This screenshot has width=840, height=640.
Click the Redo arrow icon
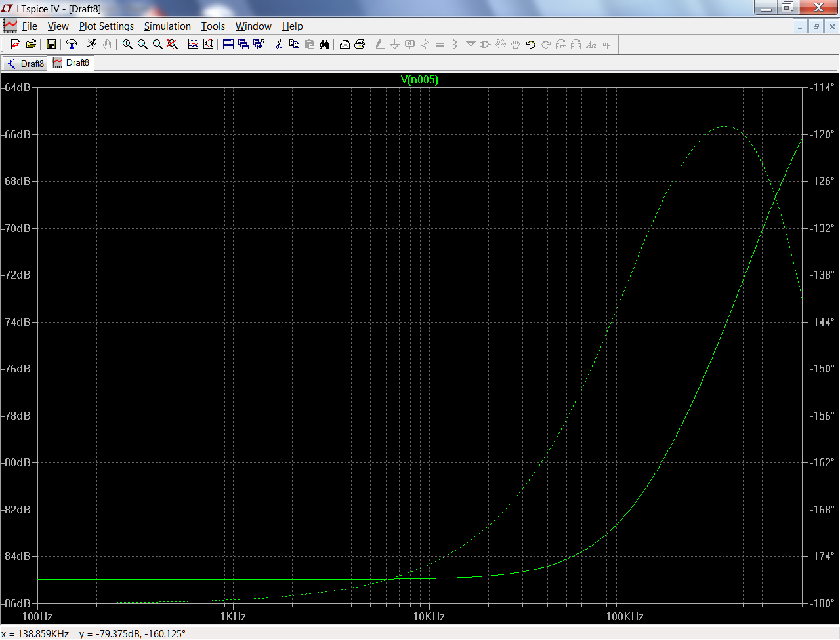(x=546, y=44)
